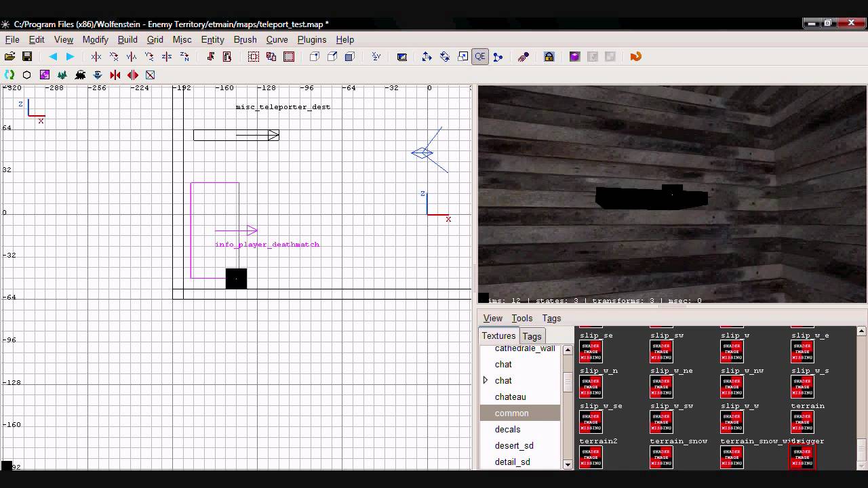Screen dimensions: 868x488
Task: Click the split patch red arrows icon
Action: click(x=133, y=75)
